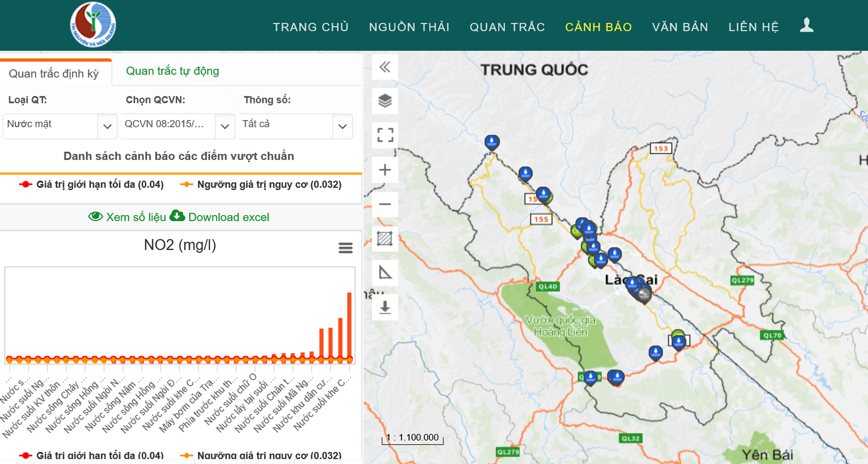Select the area measurement tool
The image size is (868, 464).
(385, 238)
